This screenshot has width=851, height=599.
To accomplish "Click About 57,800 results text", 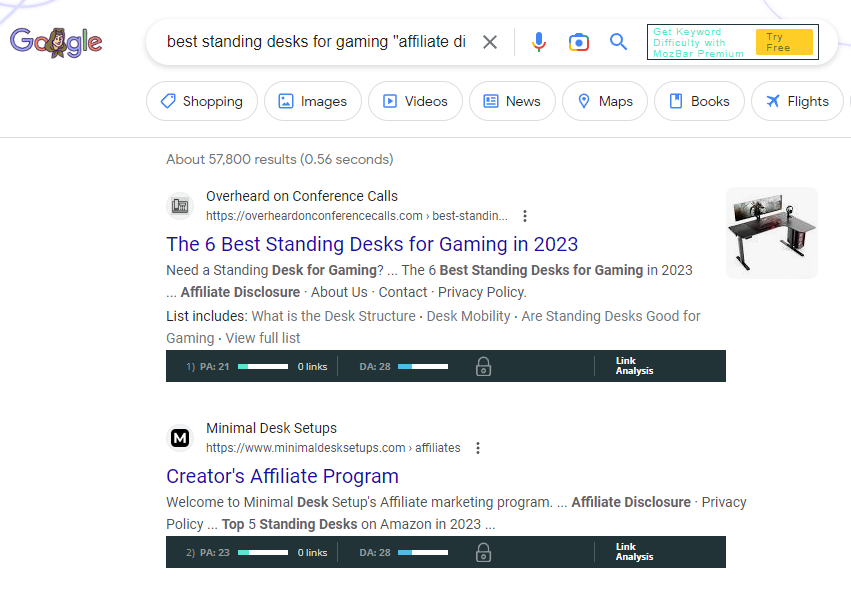I will 280,160.
